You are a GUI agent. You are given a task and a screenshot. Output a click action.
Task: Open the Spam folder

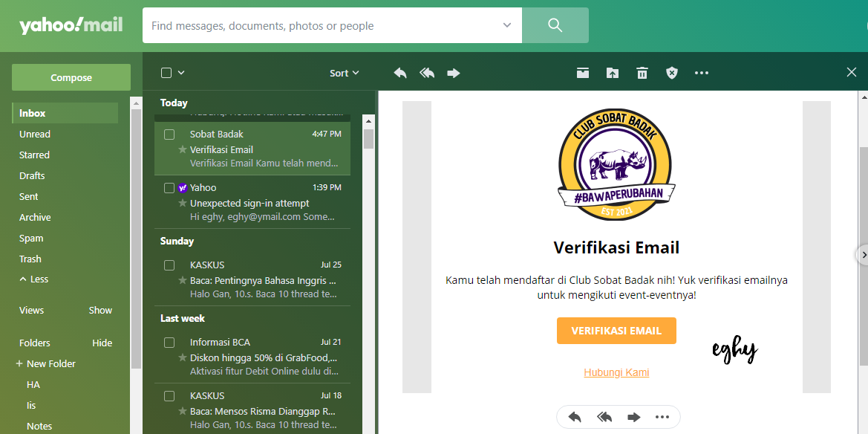31,239
